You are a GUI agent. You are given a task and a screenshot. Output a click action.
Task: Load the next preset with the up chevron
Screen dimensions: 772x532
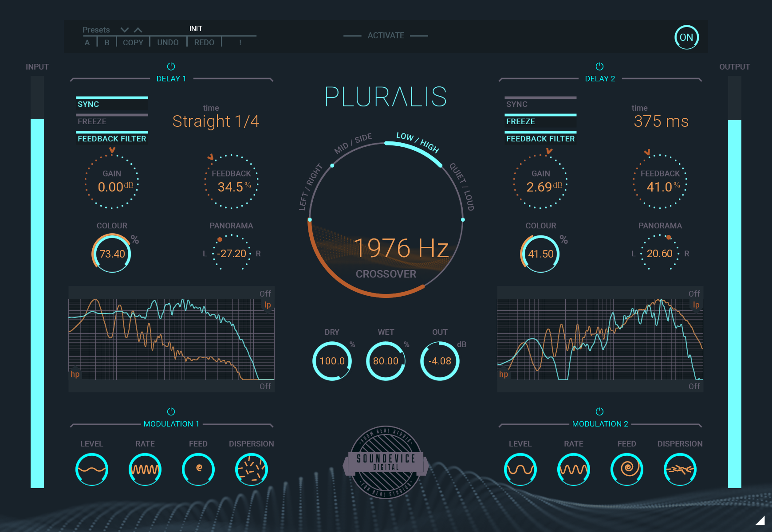(x=138, y=29)
